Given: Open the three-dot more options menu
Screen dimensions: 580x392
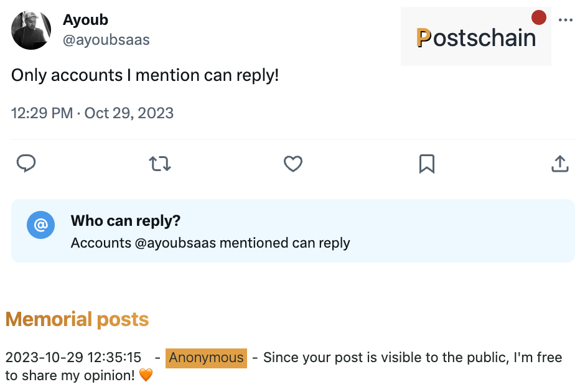Looking at the screenshot, I should tap(566, 19).
